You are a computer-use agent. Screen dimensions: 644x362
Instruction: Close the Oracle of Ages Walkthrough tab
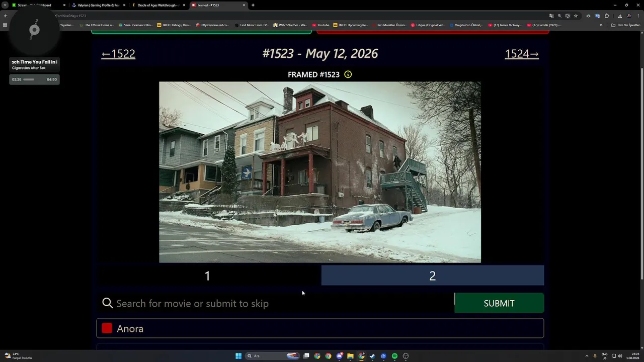[x=184, y=5]
